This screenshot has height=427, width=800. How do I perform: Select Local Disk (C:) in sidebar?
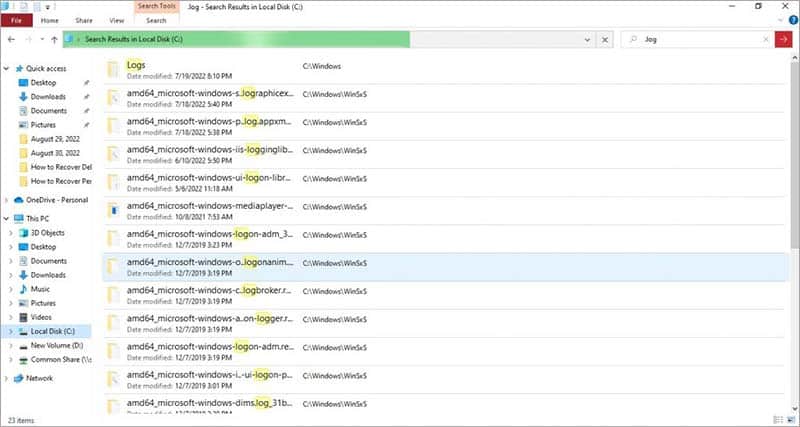[53, 332]
